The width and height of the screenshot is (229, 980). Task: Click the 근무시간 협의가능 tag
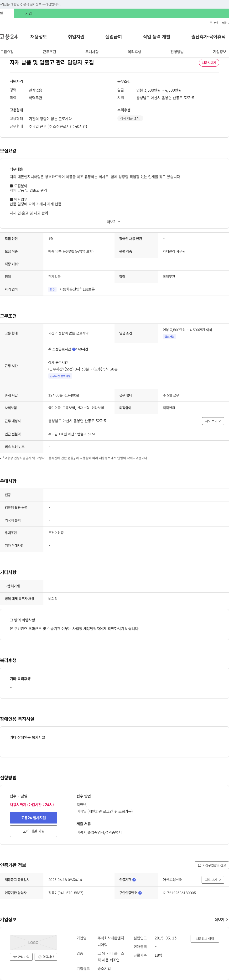[x=60, y=376]
